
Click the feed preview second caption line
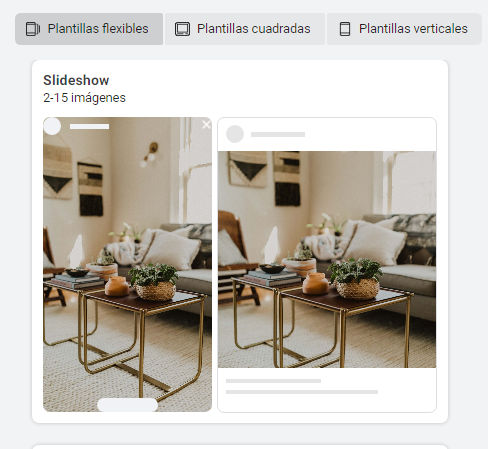coord(302,392)
